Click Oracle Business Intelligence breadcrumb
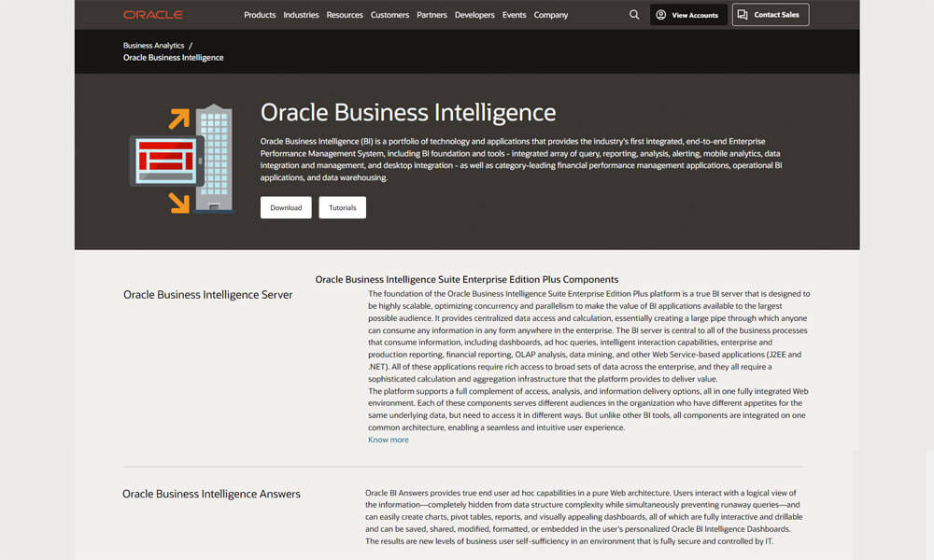934x560 pixels. tap(174, 58)
